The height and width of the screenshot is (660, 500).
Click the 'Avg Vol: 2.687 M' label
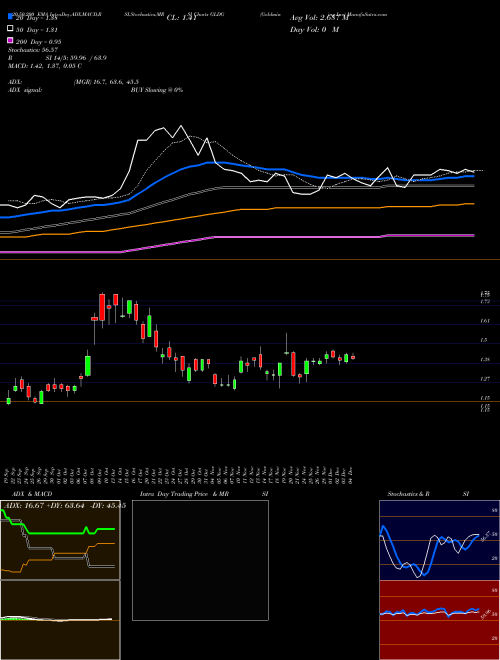click(319, 18)
